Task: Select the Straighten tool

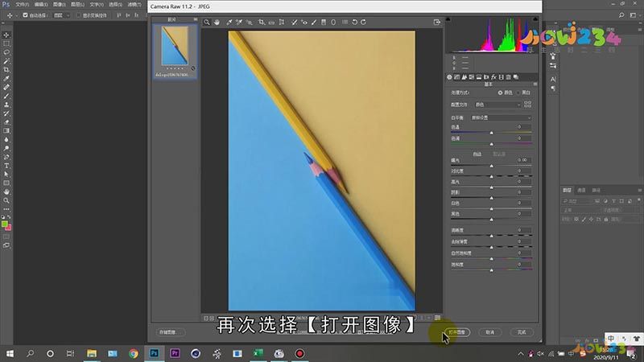Action: click(271, 23)
